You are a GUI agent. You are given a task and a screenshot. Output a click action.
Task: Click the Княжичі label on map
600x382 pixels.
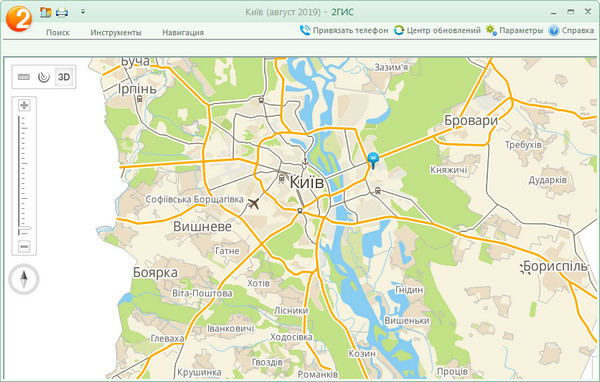(x=449, y=170)
